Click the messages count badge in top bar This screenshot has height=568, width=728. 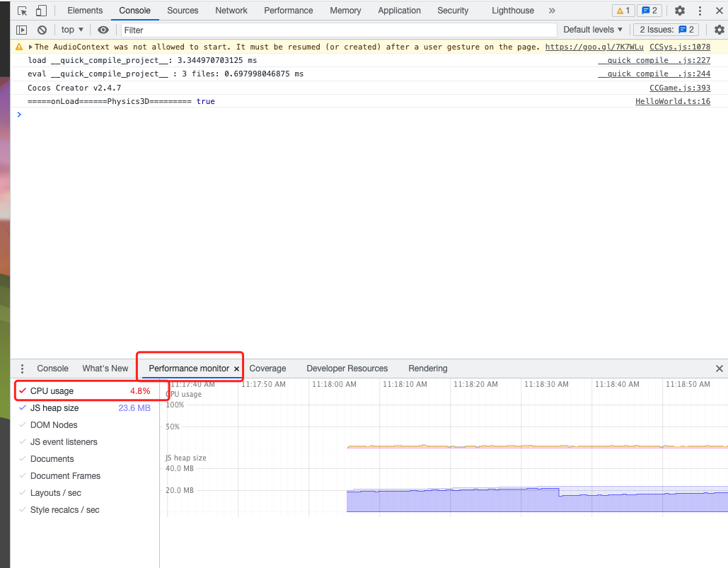pyautogui.click(x=649, y=11)
